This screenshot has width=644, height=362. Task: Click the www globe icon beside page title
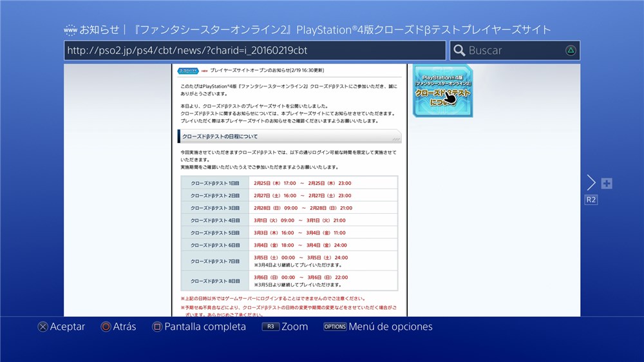tap(70, 30)
